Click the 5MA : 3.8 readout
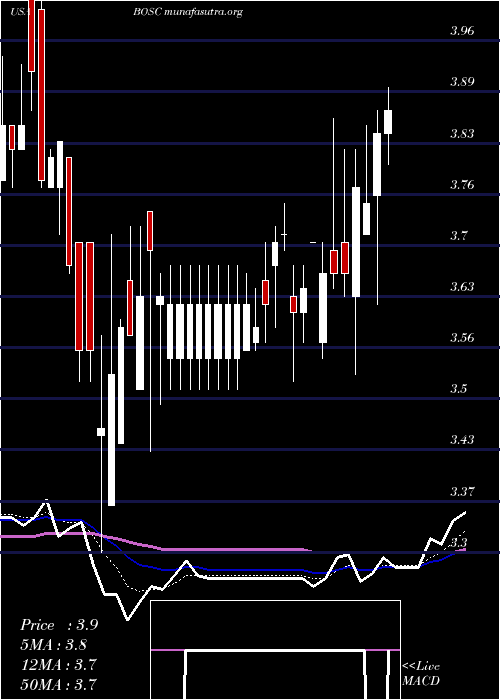 tap(54, 645)
